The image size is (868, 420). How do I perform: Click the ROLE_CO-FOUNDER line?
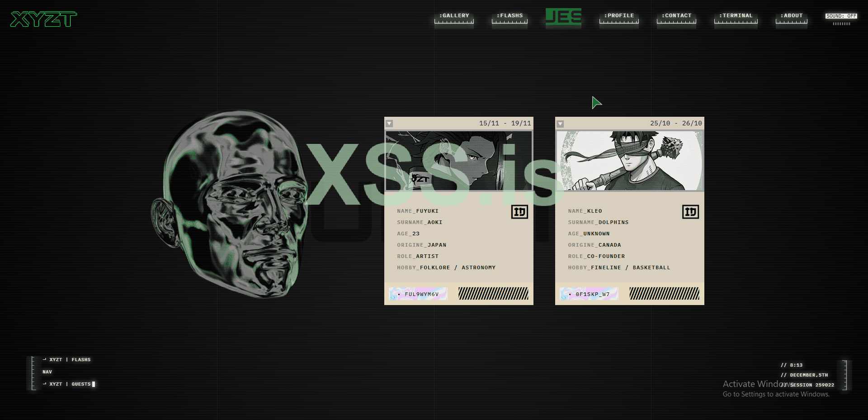point(596,256)
